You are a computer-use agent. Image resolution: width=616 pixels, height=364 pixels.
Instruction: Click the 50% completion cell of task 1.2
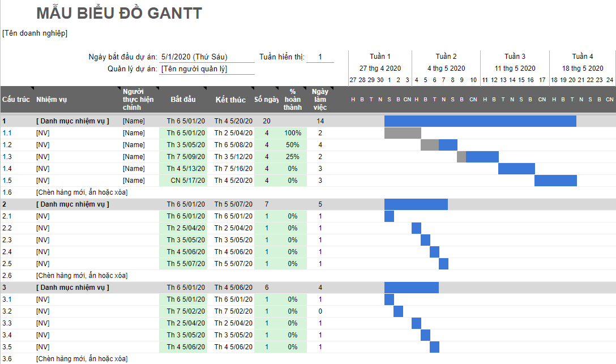pyautogui.click(x=292, y=145)
